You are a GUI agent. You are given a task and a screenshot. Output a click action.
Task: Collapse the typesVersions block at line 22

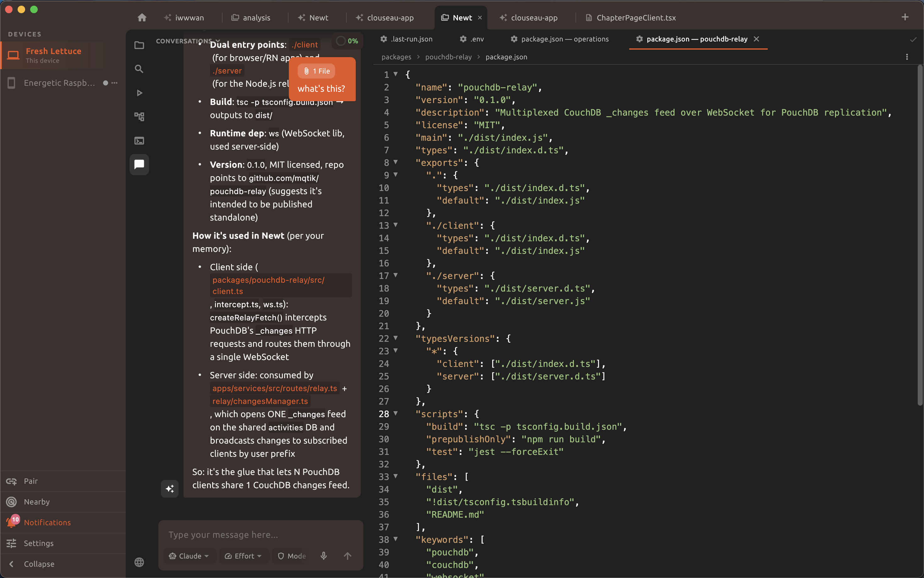click(395, 338)
